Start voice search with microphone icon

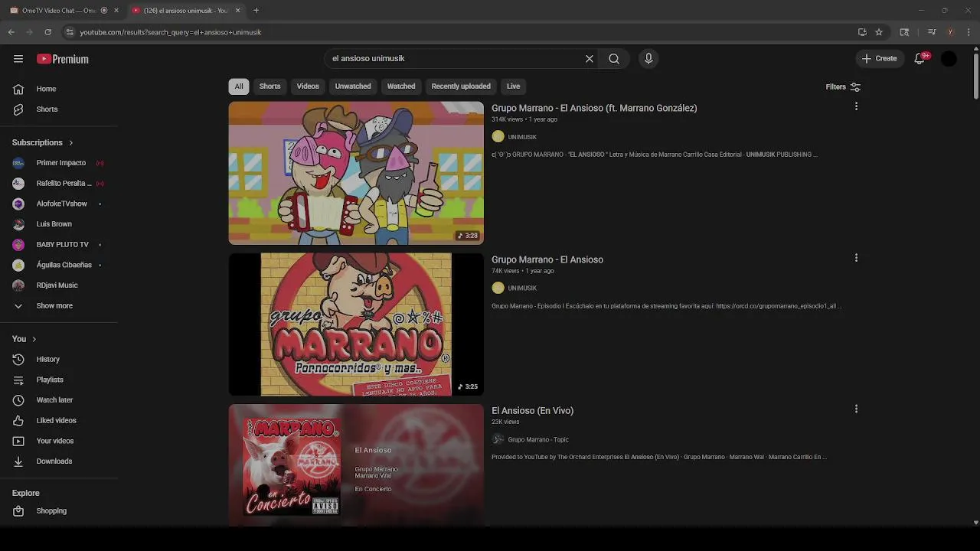(648, 59)
